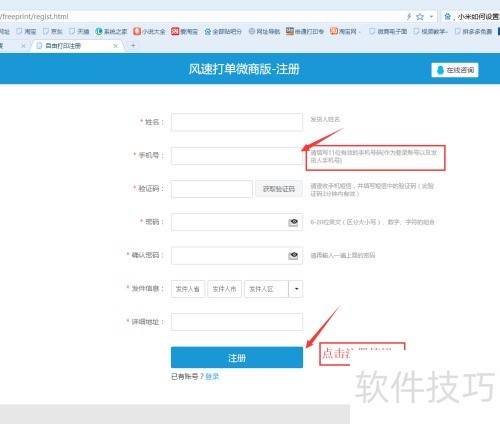Open the 系统之家 bookmark

[x=111, y=31]
